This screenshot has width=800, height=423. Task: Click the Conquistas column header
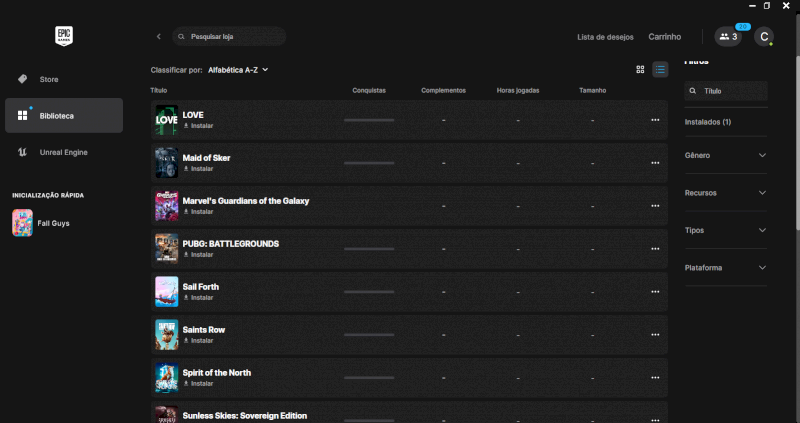[369, 90]
